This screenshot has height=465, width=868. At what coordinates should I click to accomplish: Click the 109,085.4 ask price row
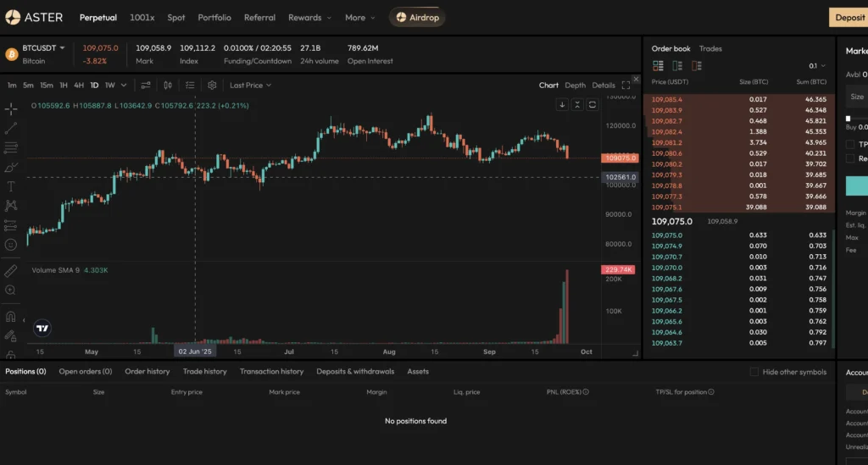[739, 100]
